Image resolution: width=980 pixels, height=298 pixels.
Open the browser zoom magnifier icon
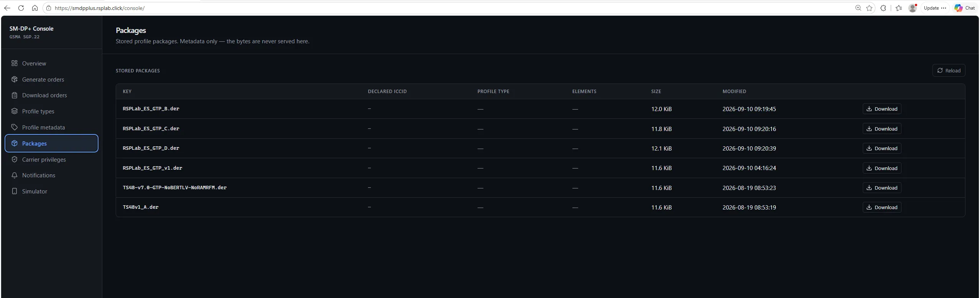click(x=858, y=8)
